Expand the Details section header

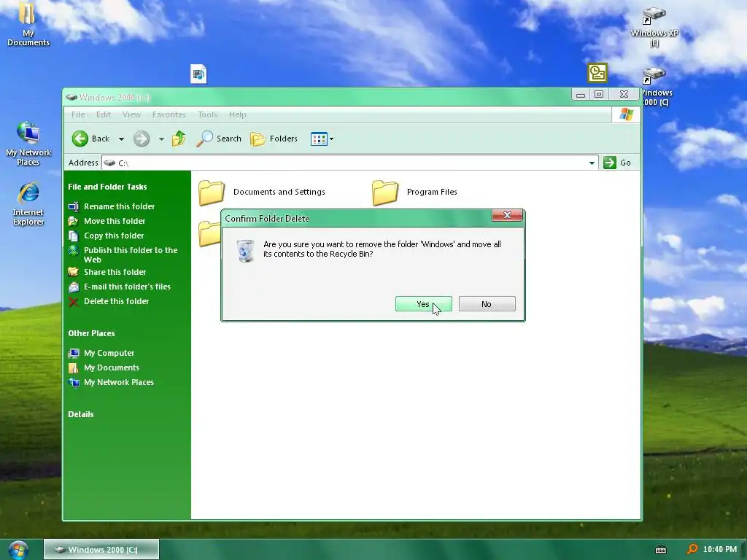[x=81, y=414]
